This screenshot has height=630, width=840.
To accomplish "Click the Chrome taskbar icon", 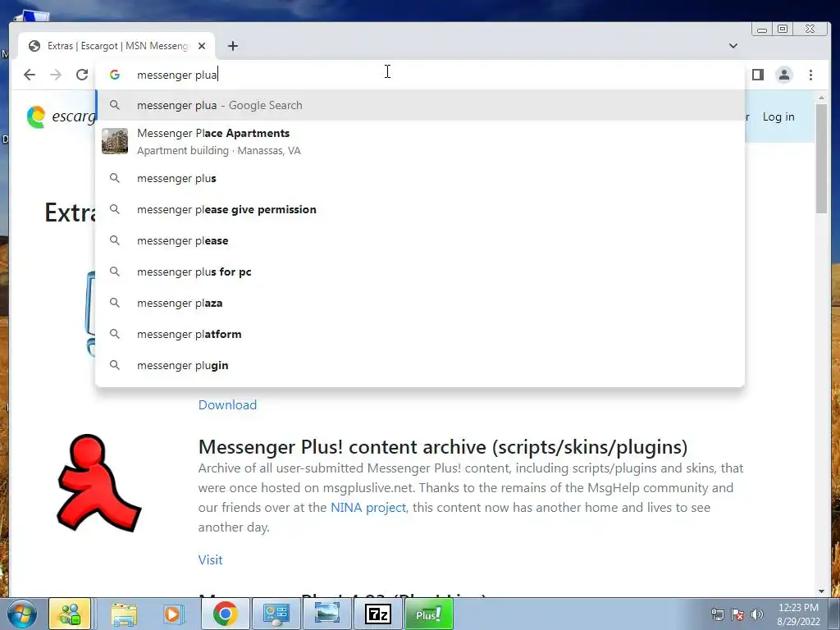I will click(x=225, y=614).
